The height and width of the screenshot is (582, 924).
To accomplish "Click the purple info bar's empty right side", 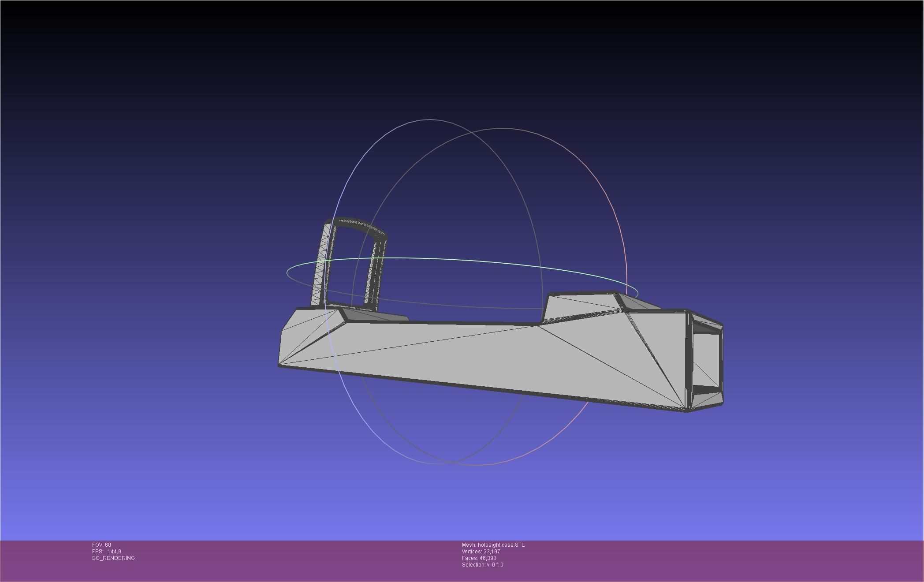I will click(749, 560).
